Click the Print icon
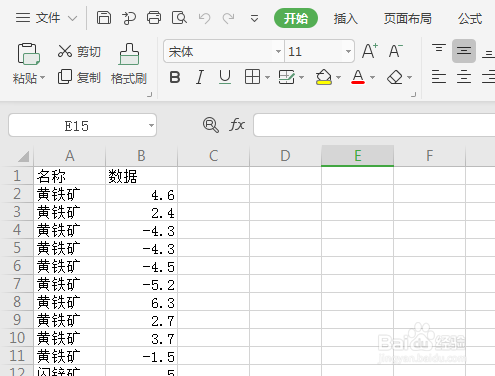The height and width of the screenshot is (376, 495). pyautogui.click(x=154, y=18)
